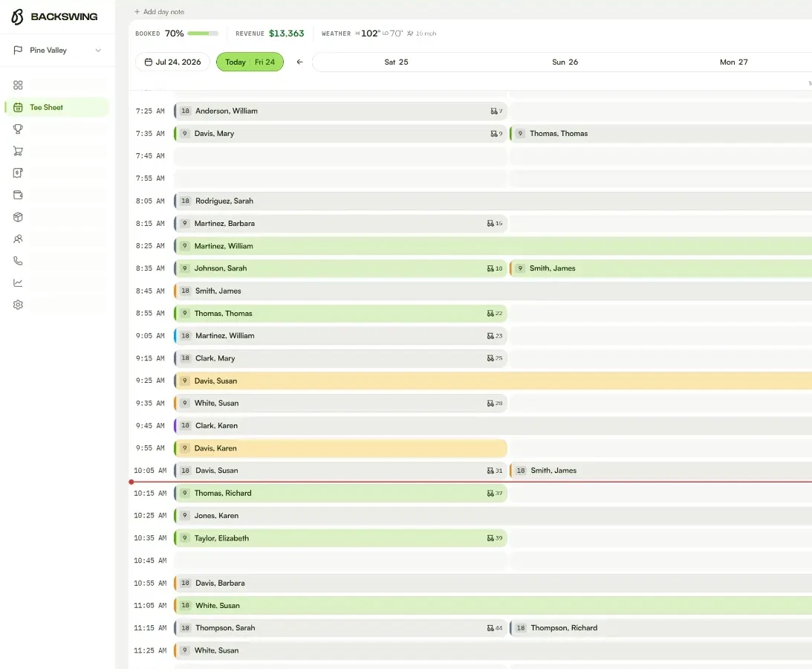
Task: Open the Jul 24, 2026 date picker
Action: pyautogui.click(x=172, y=62)
